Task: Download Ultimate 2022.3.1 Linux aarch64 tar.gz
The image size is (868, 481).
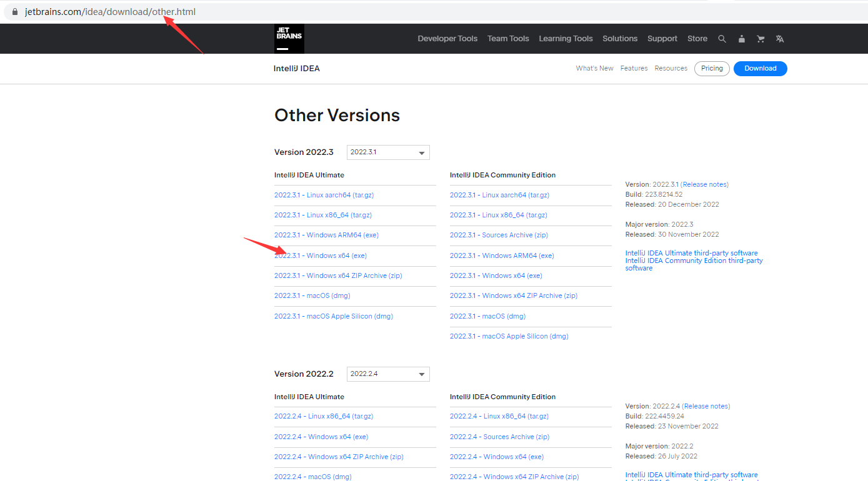Action: (324, 195)
